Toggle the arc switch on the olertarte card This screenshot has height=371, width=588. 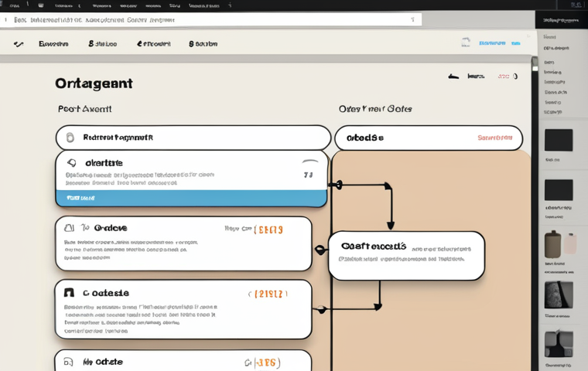(x=310, y=162)
